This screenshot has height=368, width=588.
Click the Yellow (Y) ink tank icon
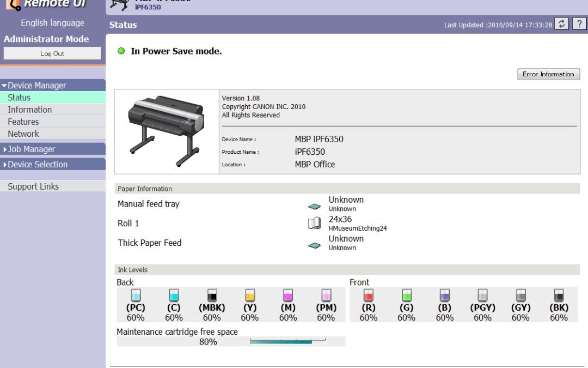point(250,295)
